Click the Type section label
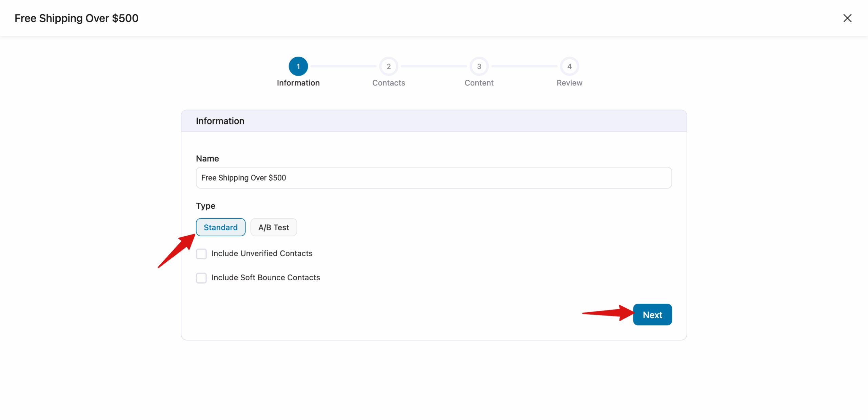The width and height of the screenshot is (868, 420). click(x=205, y=206)
